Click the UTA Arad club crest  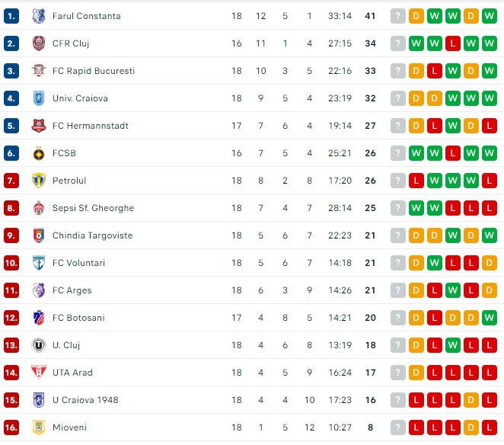39,373
